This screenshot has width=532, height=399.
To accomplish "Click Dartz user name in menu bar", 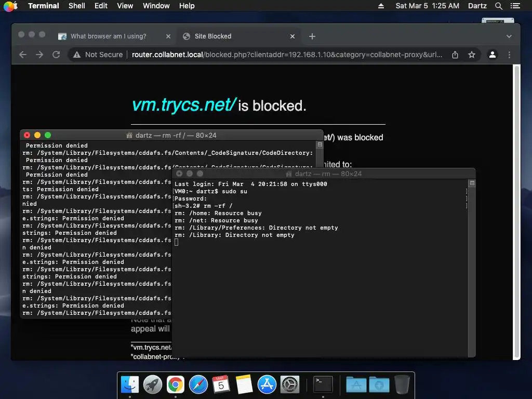I will (x=477, y=6).
